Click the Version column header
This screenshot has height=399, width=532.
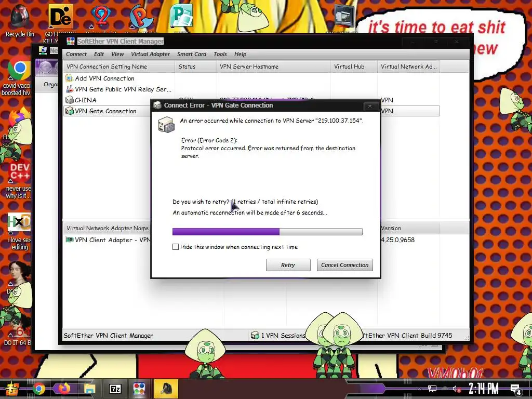[410, 229]
